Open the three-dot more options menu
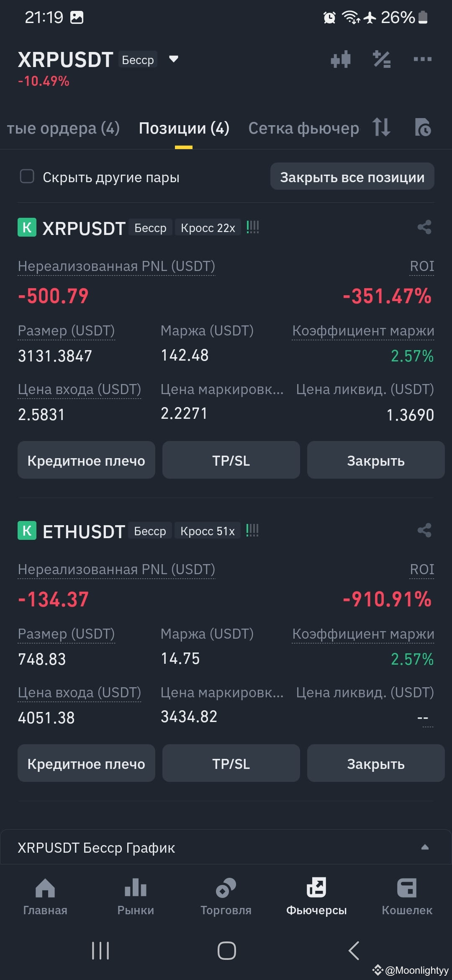 [x=422, y=59]
